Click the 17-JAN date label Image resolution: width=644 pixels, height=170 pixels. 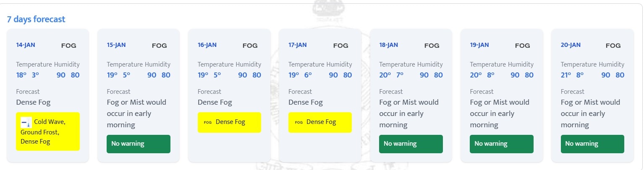298,45
